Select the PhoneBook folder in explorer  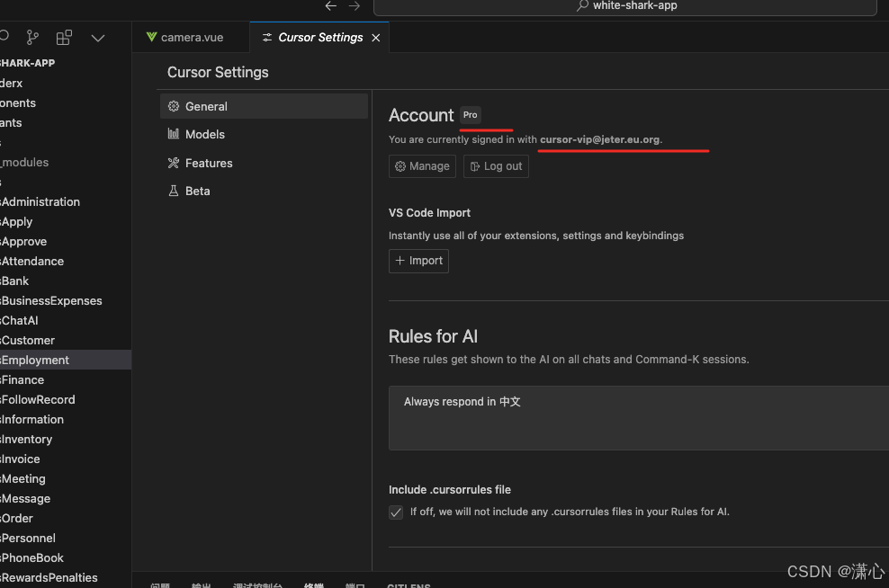pos(66,558)
